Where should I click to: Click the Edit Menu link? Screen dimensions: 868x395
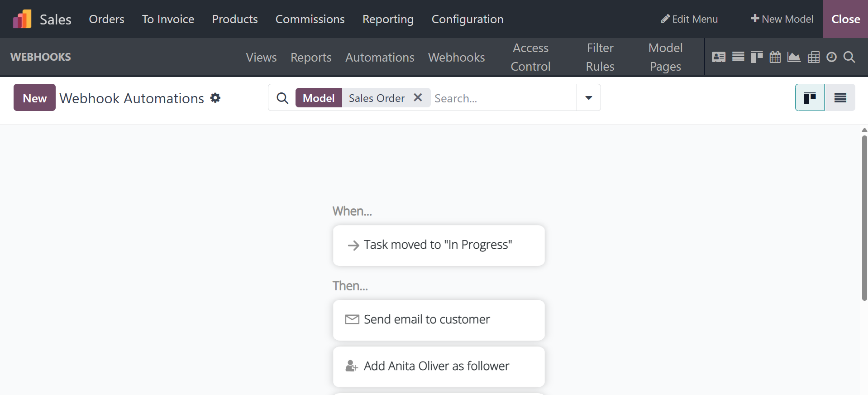pyautogui.click(x=689, y=19)
